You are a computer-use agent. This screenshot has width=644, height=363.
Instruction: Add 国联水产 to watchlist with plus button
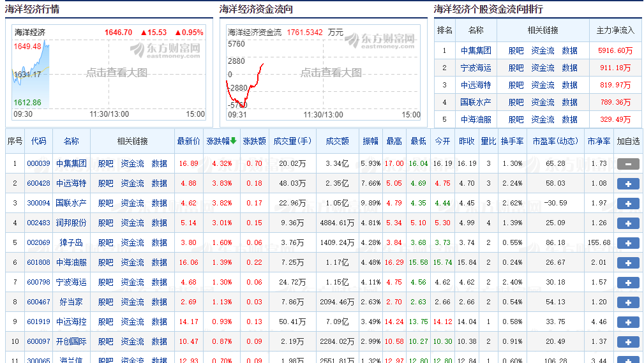pyautogui.click(x=628, y=204)
